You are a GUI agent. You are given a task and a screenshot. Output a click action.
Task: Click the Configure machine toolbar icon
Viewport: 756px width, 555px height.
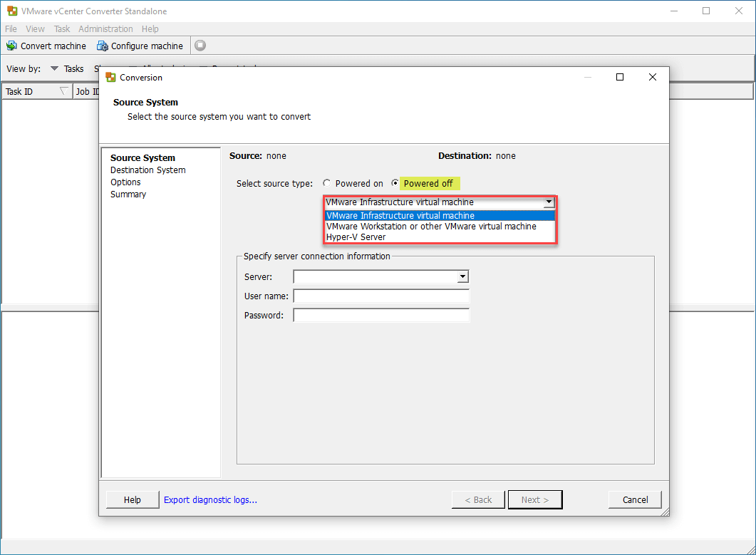[x=103, y=46]
